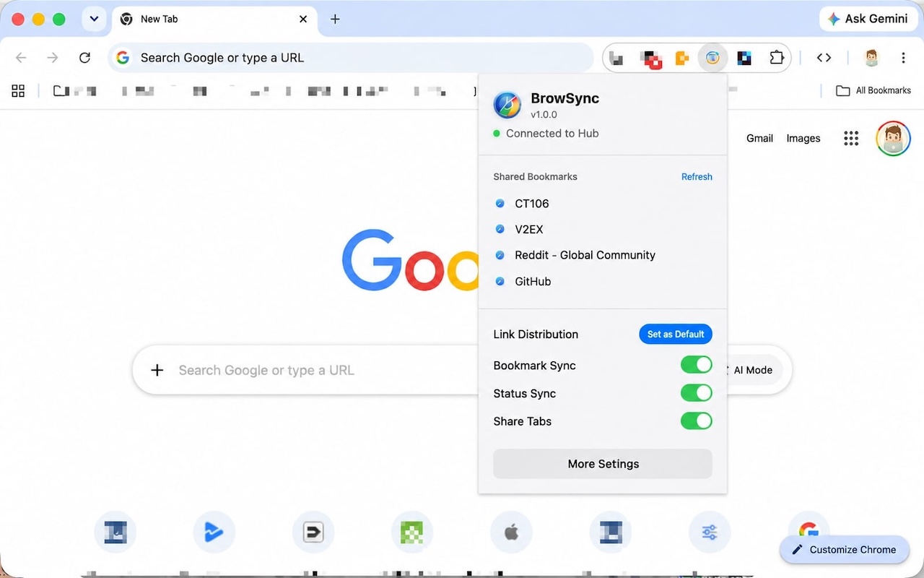Click the plus icon in Google search box
This screenshot has width=924, height=578.
(x=157, y=370)
